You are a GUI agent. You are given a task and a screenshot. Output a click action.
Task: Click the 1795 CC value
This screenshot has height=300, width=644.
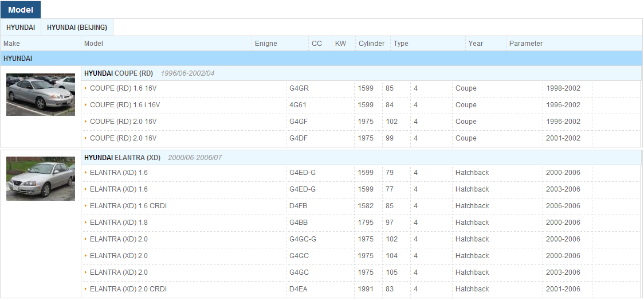pos(366,223)
